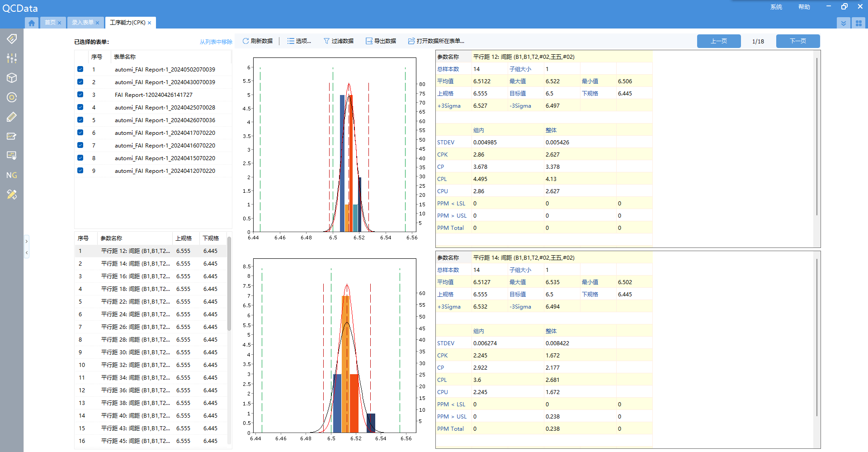Click 刷新数据 refresh data button
Image resolution: width=868 pixels, height=452 pixels.
pos(258,41)
